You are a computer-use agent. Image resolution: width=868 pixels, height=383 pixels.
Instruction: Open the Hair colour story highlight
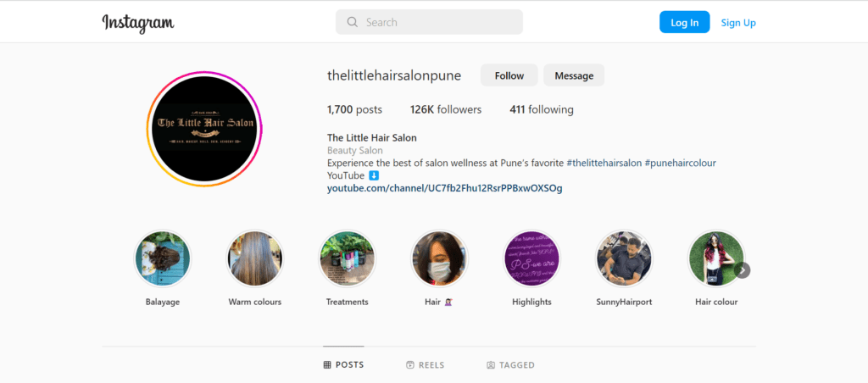tap(715, 258)
